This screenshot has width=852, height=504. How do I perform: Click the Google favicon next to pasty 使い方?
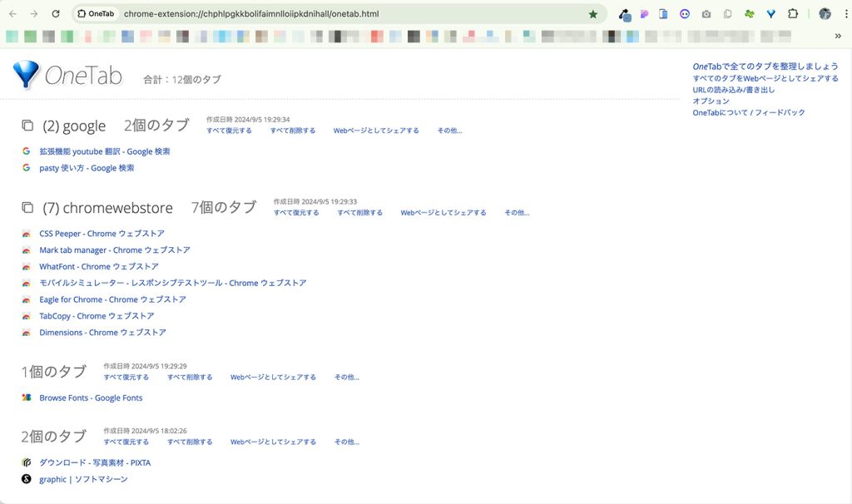pos(26,168)
